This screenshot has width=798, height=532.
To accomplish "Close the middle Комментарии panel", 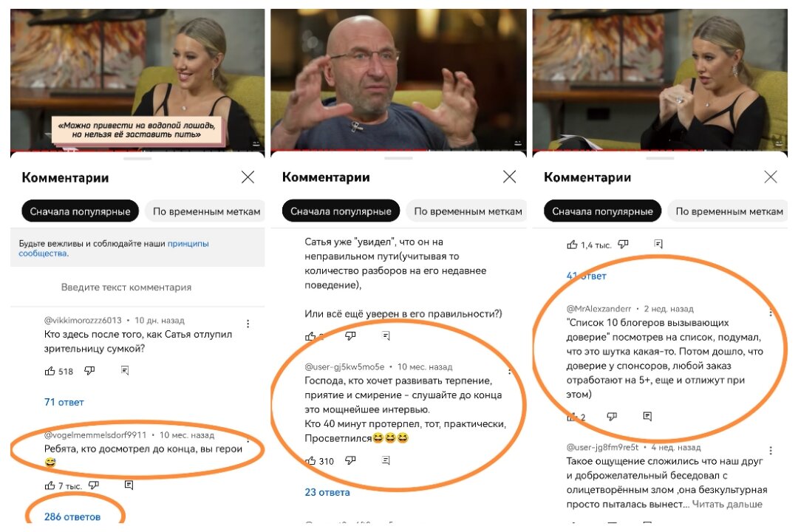I will (509, 177).
